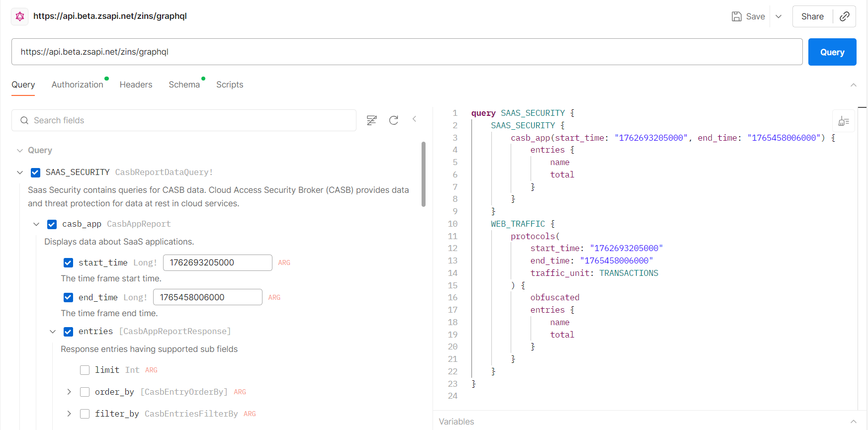Uncheck the SAAS_SECURITY checkbox
The width and height of the screenshot is (868, 430).
pyautogui.click(x=35, y=172)
